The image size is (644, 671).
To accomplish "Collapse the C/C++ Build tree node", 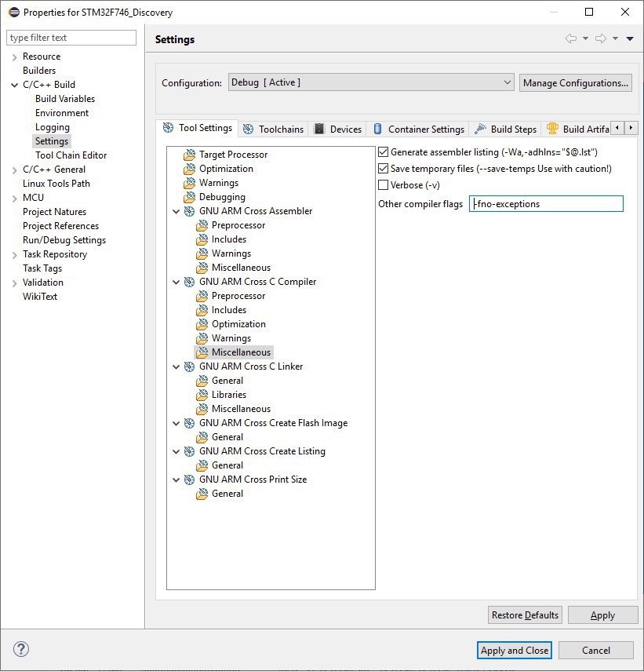I will (x=15, y=85).
